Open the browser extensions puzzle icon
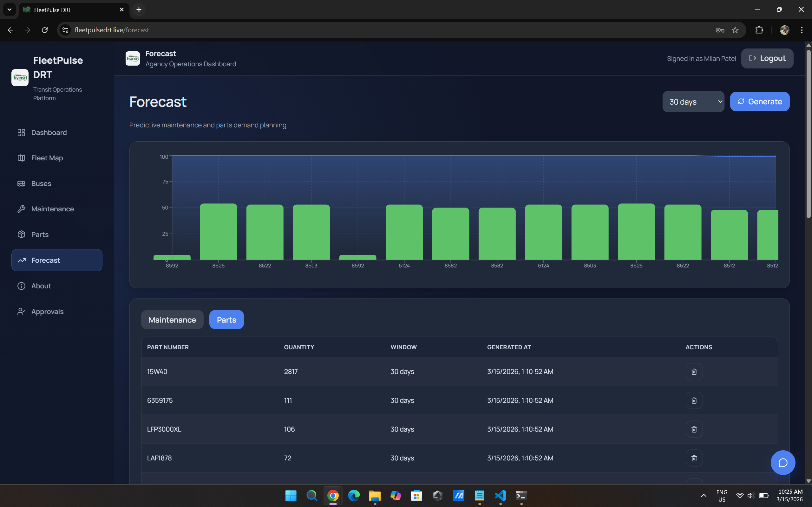 click(759, 30)
